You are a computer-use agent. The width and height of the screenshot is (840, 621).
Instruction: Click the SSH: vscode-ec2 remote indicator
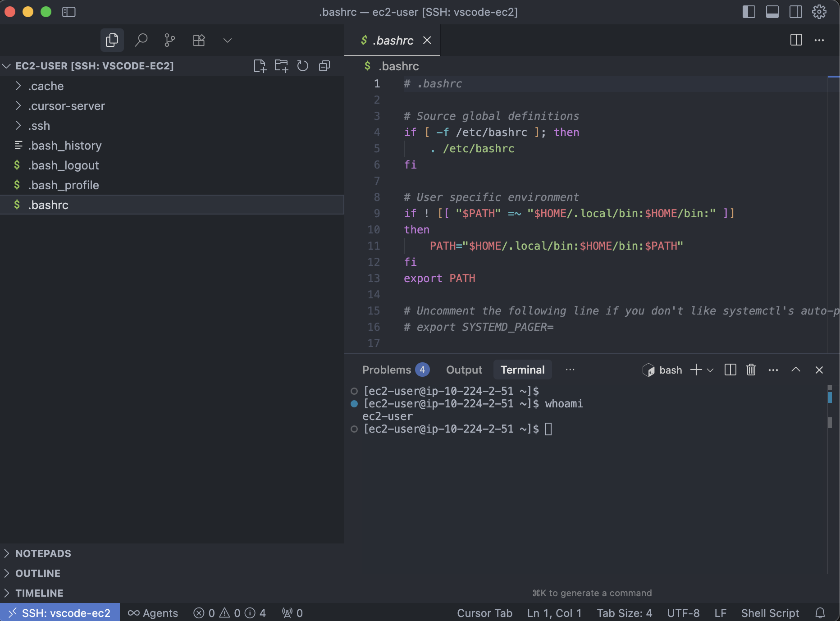tap(60, 613)
